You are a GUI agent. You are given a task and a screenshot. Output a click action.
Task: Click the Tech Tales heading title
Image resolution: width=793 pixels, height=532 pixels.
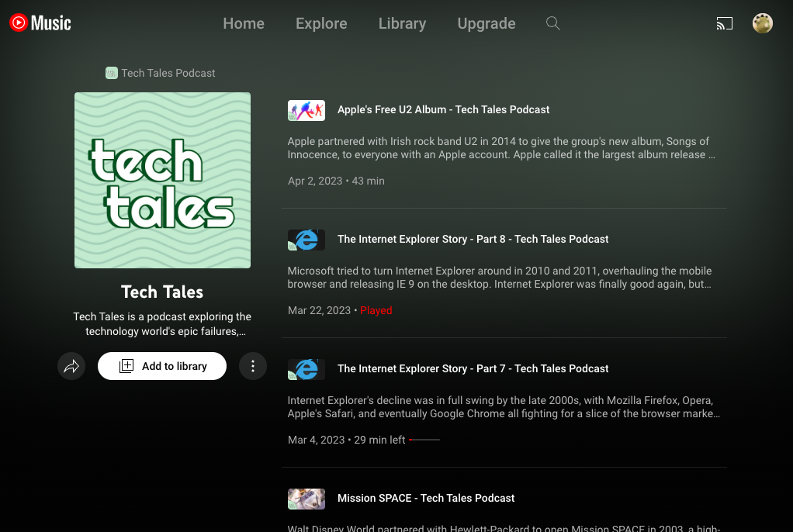pyautogui.click(x=162, y=292)
